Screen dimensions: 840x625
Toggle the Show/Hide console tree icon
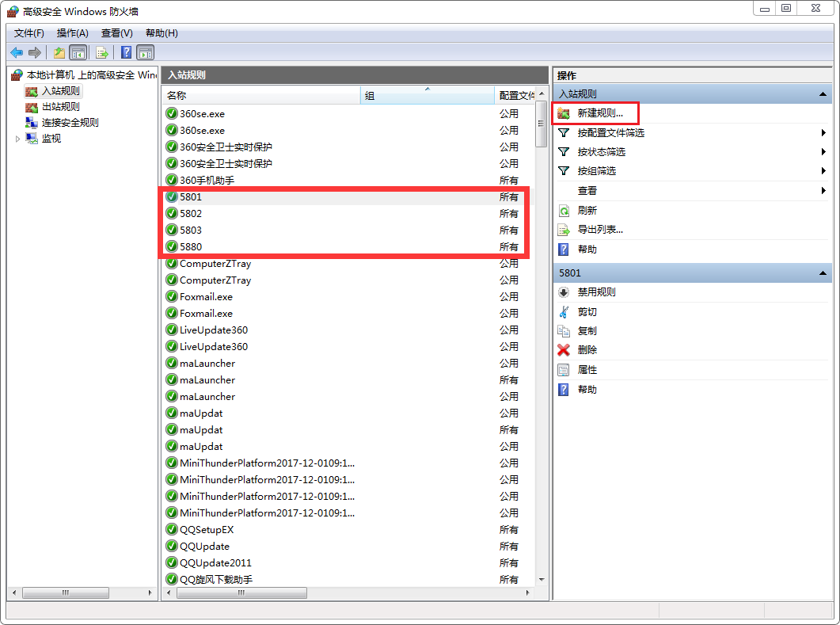point(78,52)
